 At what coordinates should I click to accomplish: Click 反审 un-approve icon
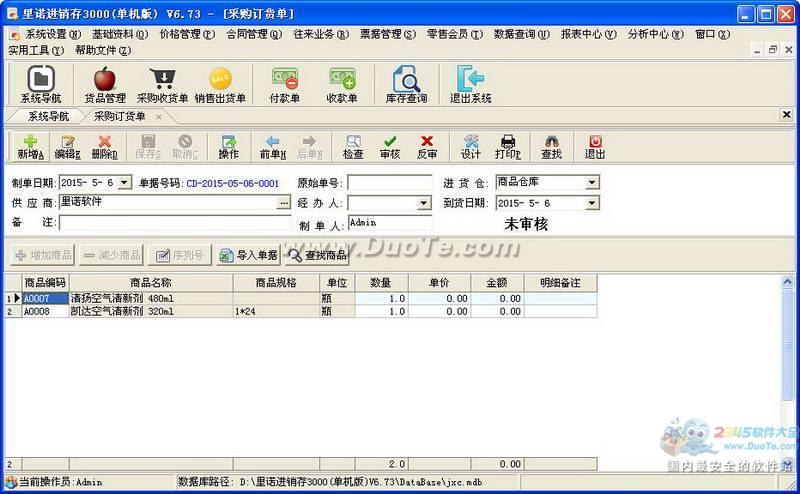point(427,147)
